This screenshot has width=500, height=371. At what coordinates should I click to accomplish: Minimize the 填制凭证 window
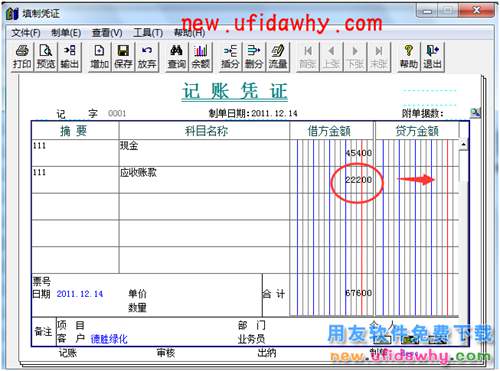point(427,11)
